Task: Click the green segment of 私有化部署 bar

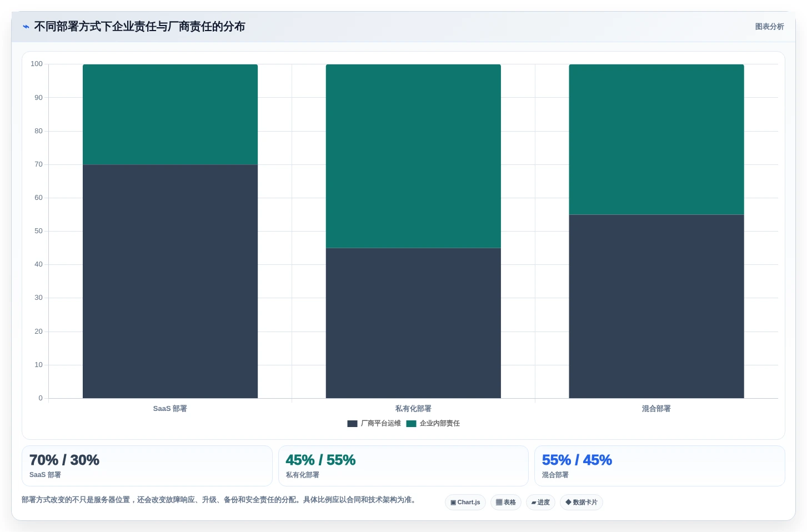Action: (413, 156)
